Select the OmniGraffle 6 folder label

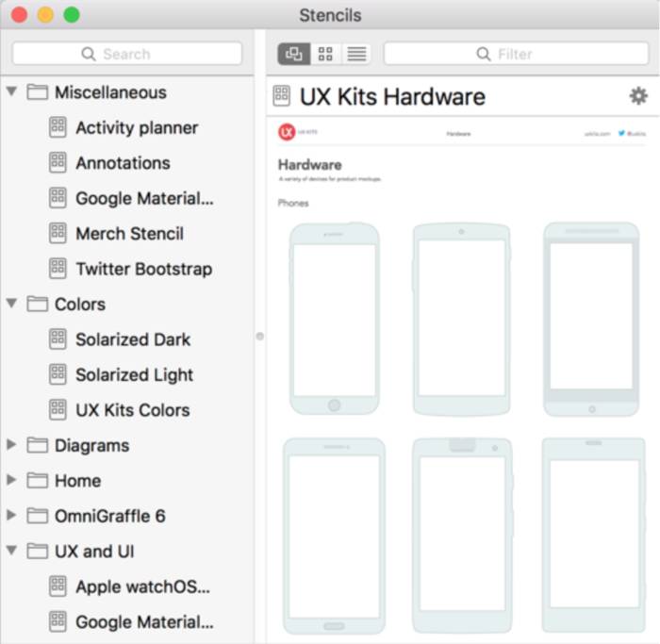pos(110,516)
